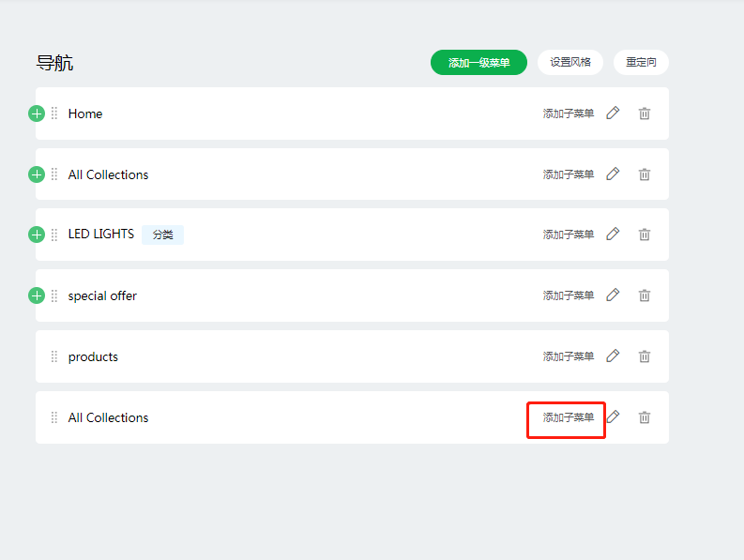Image resolution: width=744 pixels, height=560 pixels.
Task: Delete the LED LIGHTS item via trash icon
Action: tap(644, 235)
